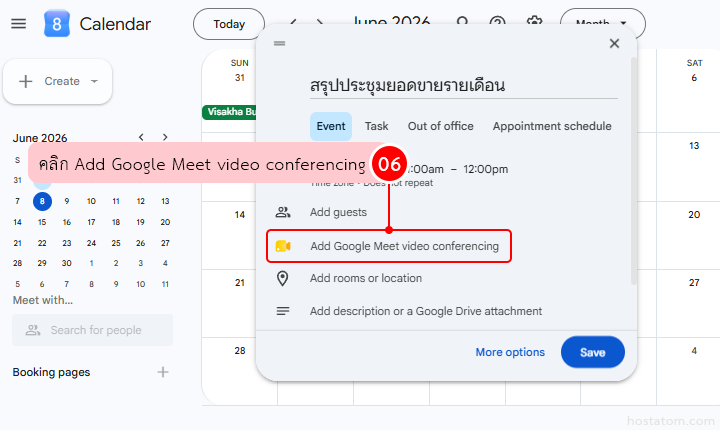The width and height of the screenshot is (720, 430).
Task: Click Sunday 28 in month grid
Action: (240, 351)
